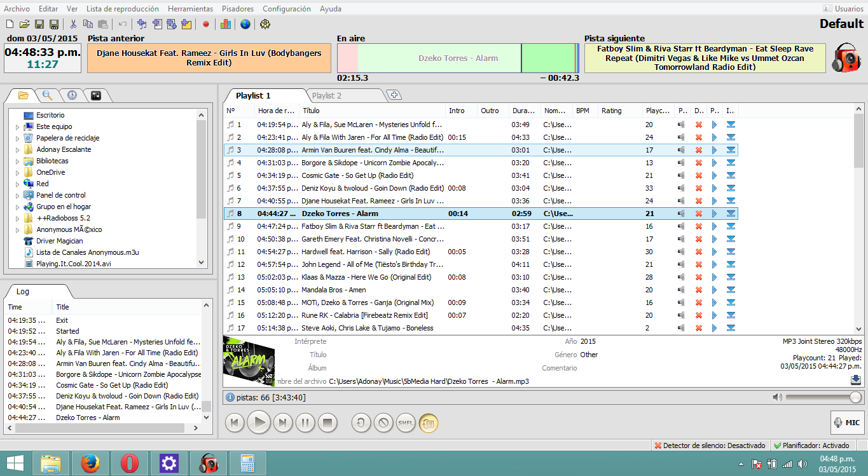This screenshot has height=476, width=868.
Task: Open the Herramientas menu
Action: [x=191, y=9]
